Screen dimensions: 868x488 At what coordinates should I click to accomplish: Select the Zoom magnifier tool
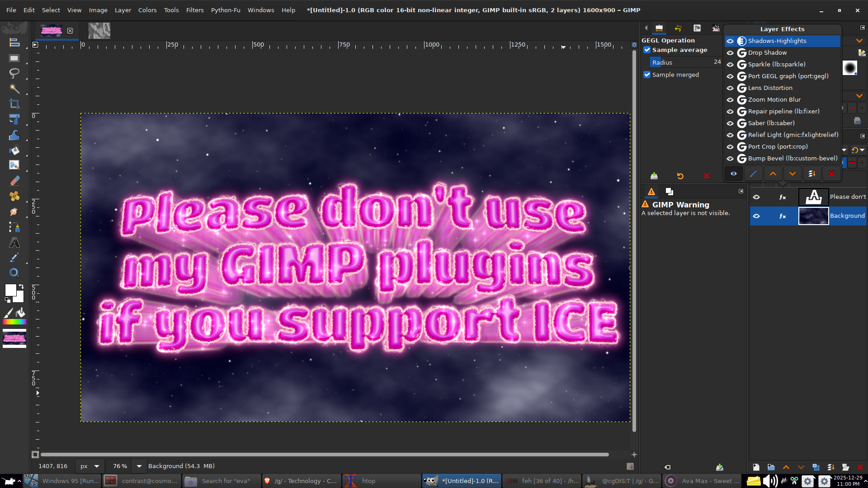14,272
